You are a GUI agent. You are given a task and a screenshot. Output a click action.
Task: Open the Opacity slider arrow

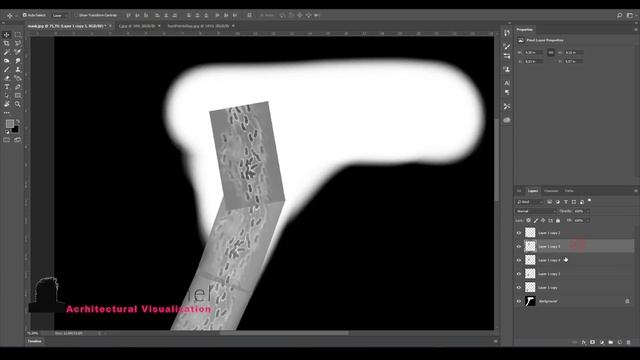[588, 211]
